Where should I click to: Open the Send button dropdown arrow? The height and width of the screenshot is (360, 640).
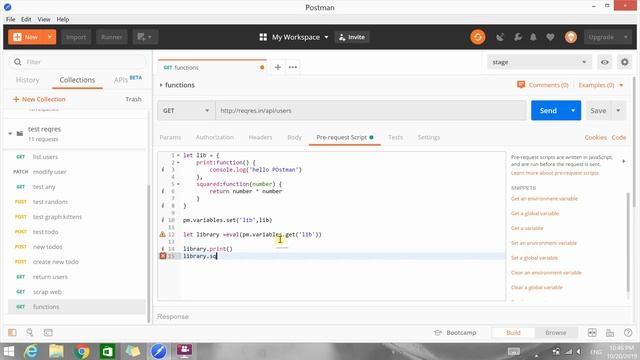pyautogui.click(x=573, y=111)
